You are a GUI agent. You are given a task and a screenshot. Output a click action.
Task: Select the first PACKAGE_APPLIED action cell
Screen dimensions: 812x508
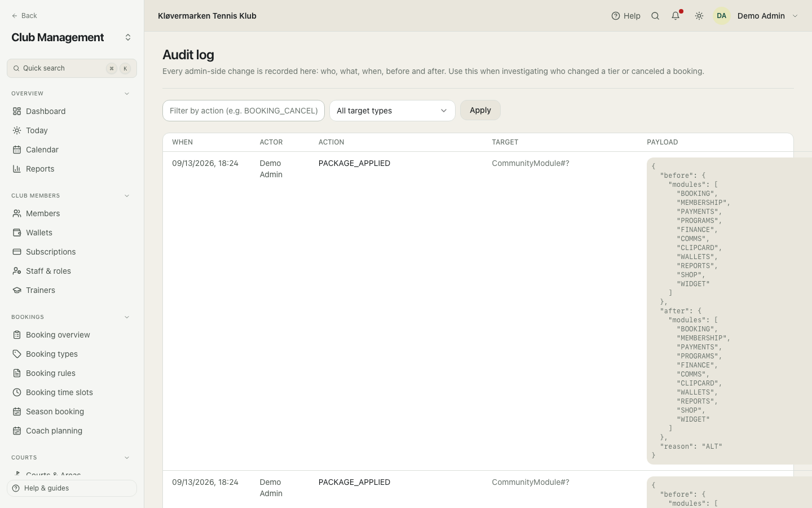click(x=354, y=163)
